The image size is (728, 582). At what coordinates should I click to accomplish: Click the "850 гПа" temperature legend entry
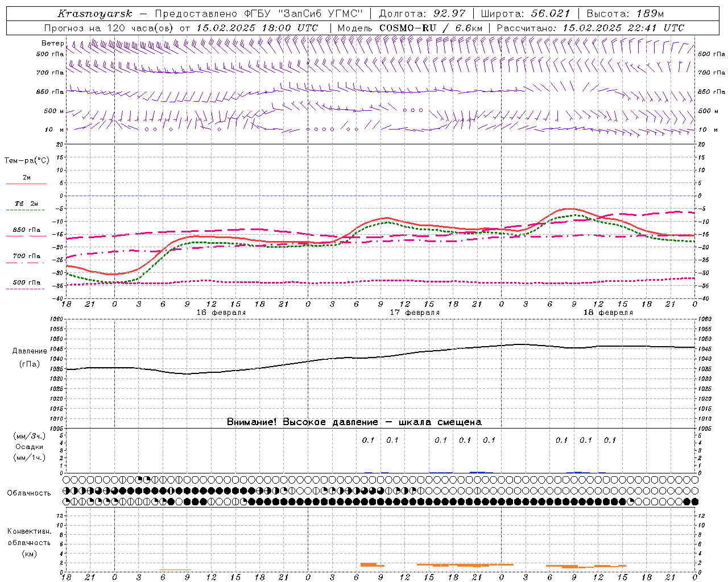pos(27,230)
